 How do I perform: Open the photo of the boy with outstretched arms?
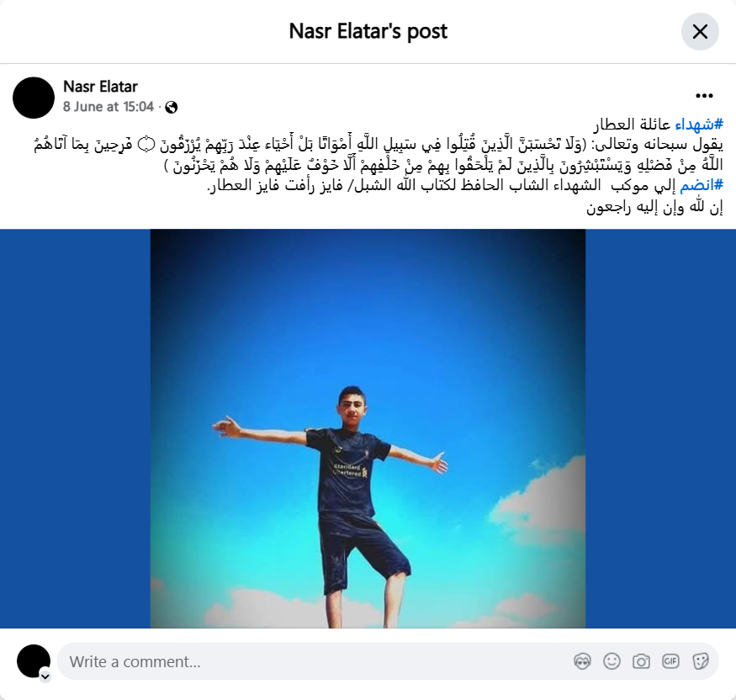(368, 428)
